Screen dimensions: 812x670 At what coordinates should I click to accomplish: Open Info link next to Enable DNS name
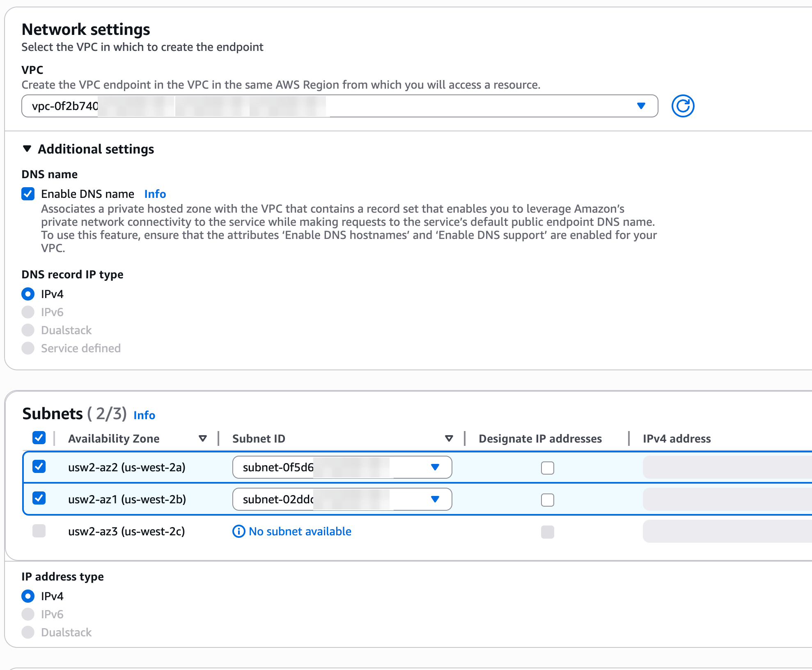click(155, 194)
